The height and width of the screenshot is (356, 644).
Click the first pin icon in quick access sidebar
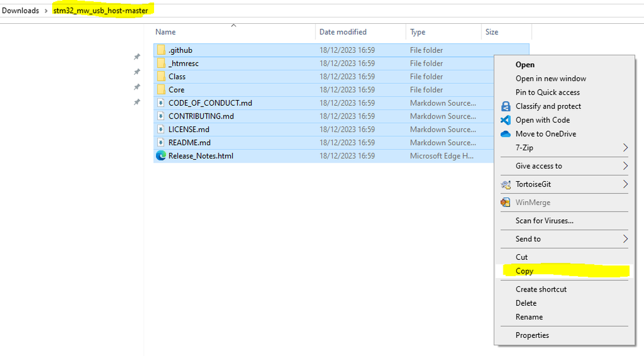click(x=137, y=57)
